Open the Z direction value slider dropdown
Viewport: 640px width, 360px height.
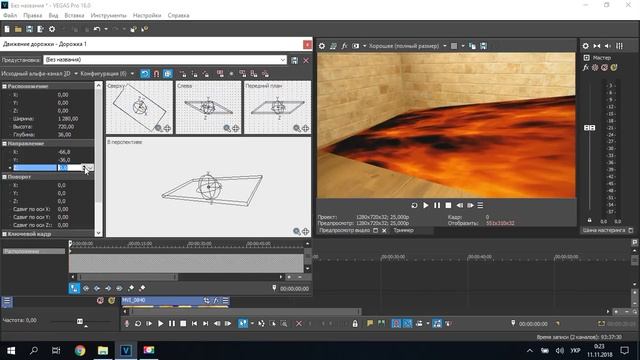pos(90,168)
